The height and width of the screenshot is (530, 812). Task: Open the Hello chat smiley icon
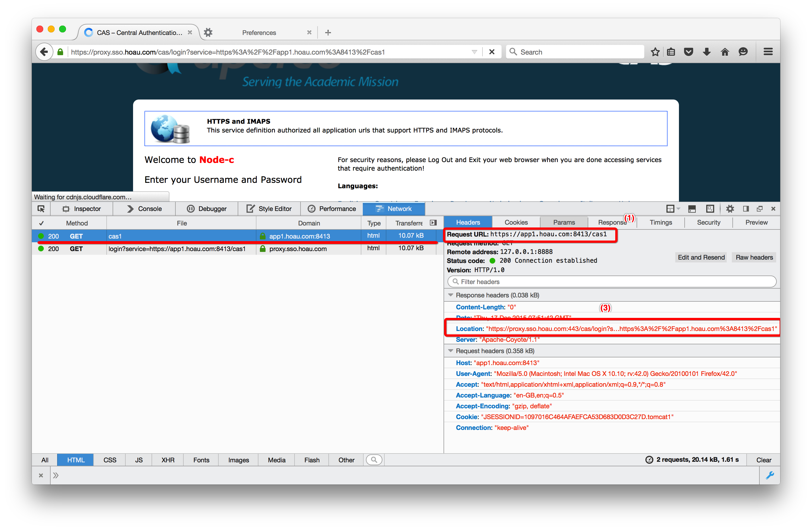[743, 52]
